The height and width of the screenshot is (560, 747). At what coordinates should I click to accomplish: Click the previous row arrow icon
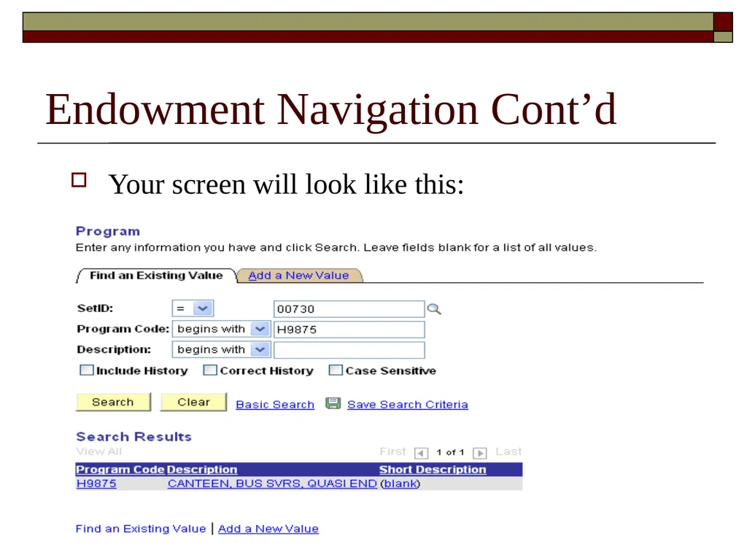[x=421, y=452]
